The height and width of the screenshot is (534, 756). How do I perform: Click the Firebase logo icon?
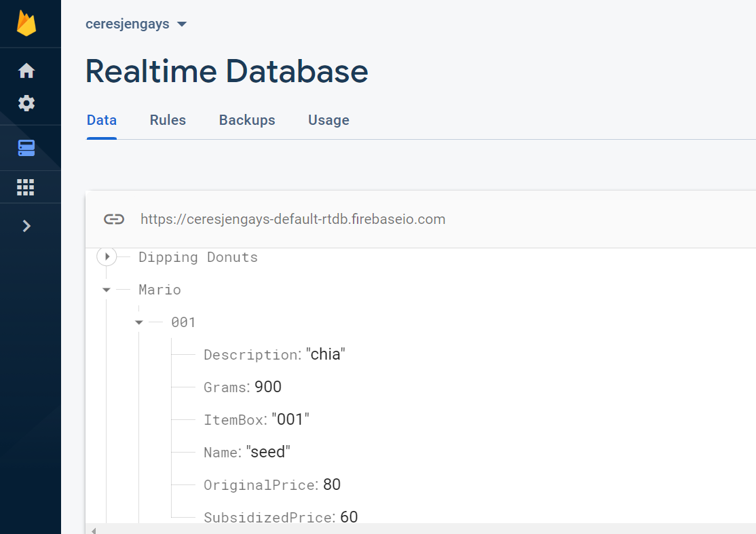pyautogui.click(x=26, y=23)
